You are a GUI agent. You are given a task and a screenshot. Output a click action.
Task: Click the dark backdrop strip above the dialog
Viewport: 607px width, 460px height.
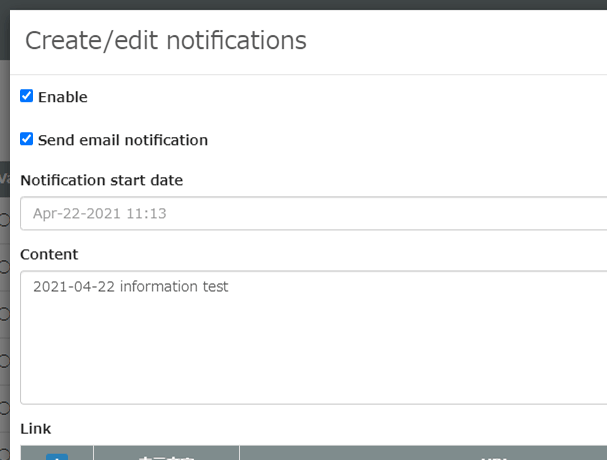pyautogui.click(x=300, y=5)
